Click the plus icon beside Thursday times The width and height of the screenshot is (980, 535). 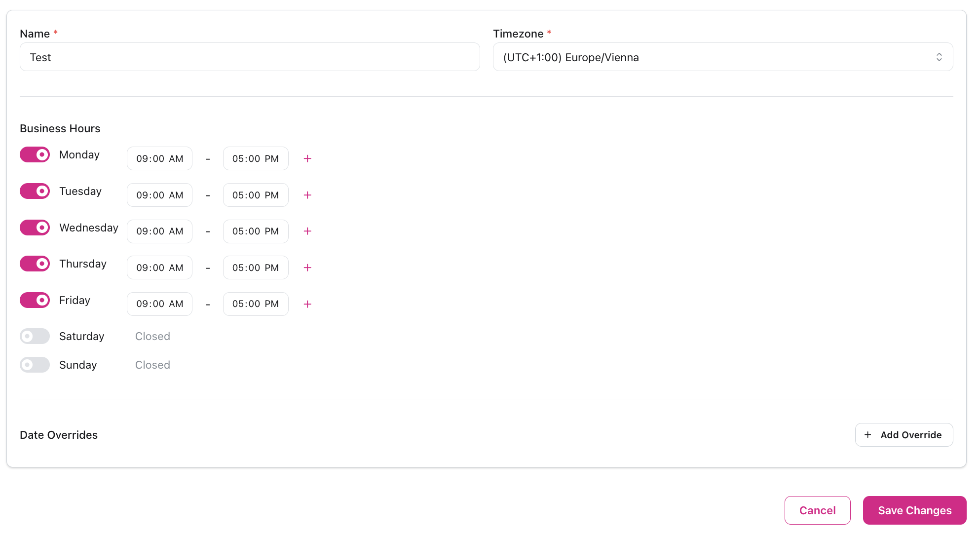tap(307, 267)
